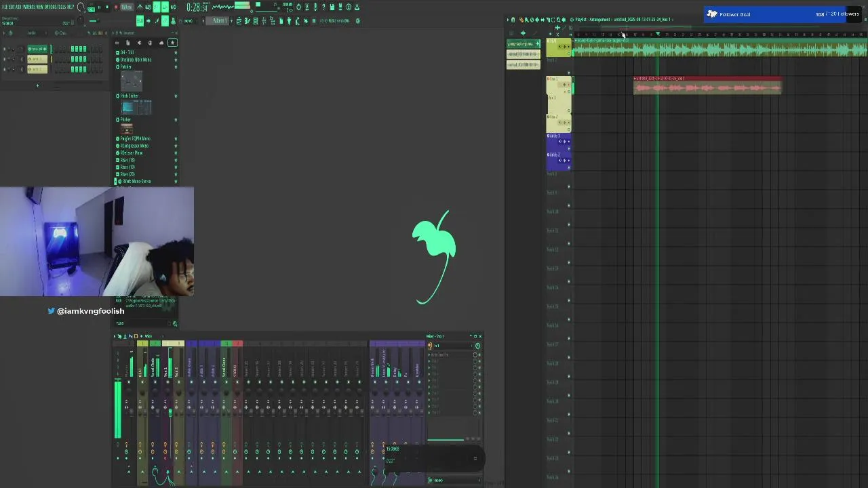Image resolution: width=868 pixels, height=488 pixels.
Task: Toggle favorite star for OneStop Filter Mono
Action: (176, 60)
